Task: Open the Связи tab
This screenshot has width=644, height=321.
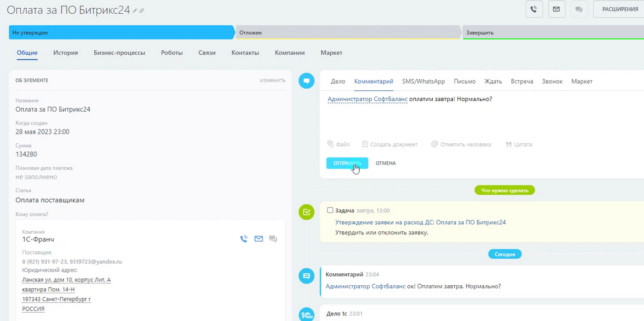Action: click(207, 53)
